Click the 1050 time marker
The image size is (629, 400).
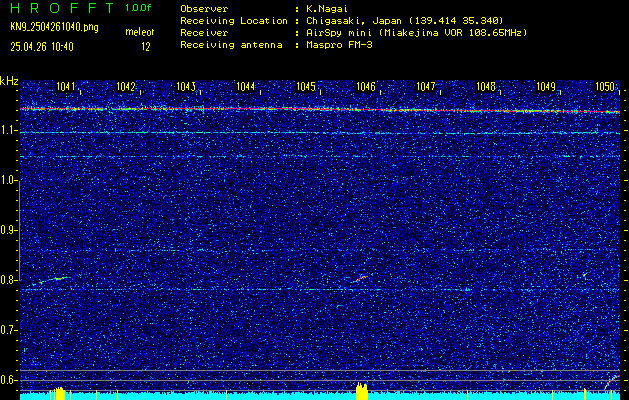tap(605, 86)
